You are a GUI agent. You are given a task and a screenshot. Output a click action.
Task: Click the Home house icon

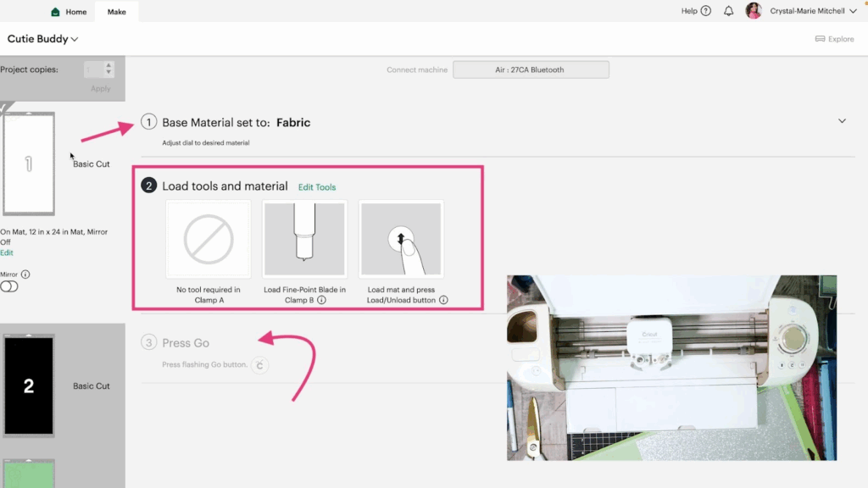coord(55,12)
